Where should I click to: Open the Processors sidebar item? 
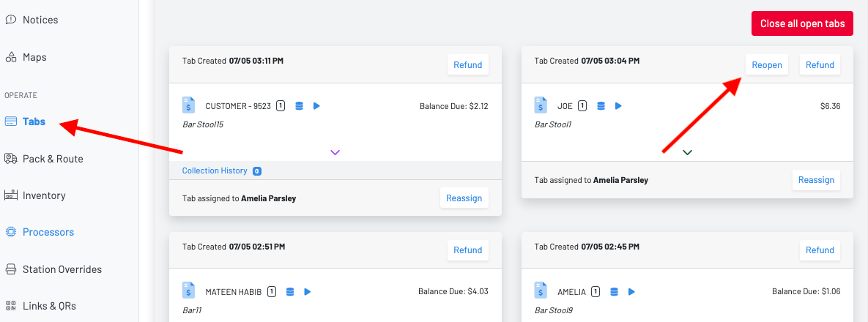coord(48,232)
